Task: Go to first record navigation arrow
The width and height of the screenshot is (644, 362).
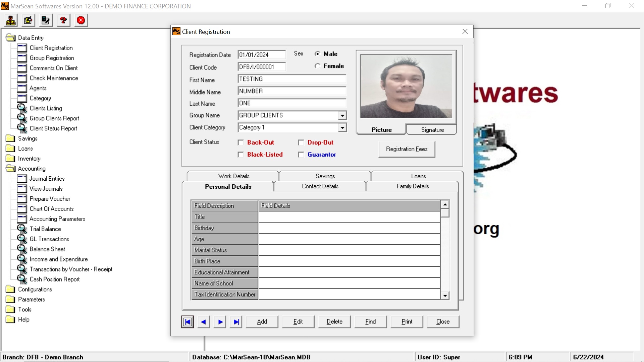Action: [187, 322]
